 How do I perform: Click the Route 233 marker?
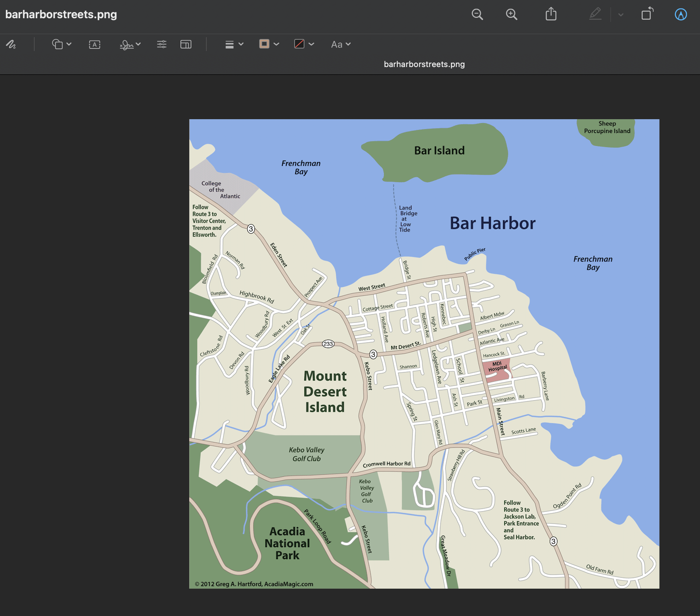coord(328,344)
